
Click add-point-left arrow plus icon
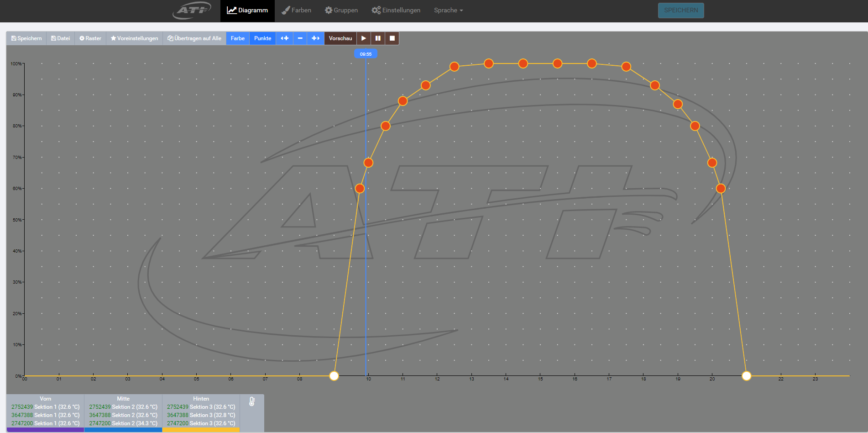(284, 38)
